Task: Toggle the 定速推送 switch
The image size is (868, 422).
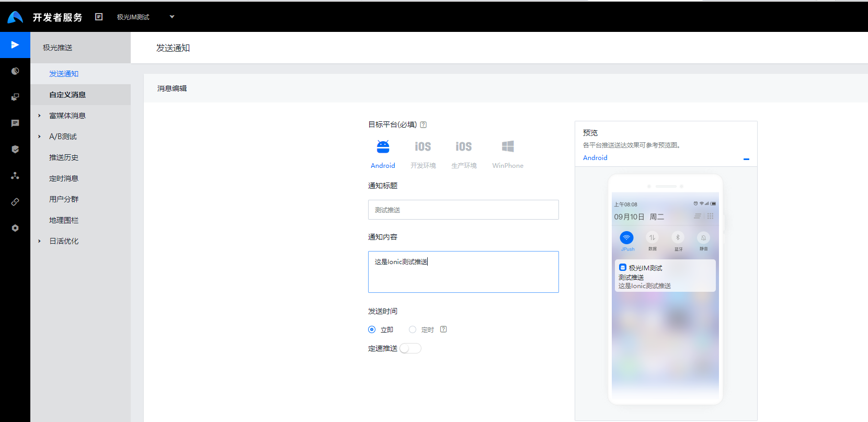Action: pyautogui.click(x=410, y=348)
